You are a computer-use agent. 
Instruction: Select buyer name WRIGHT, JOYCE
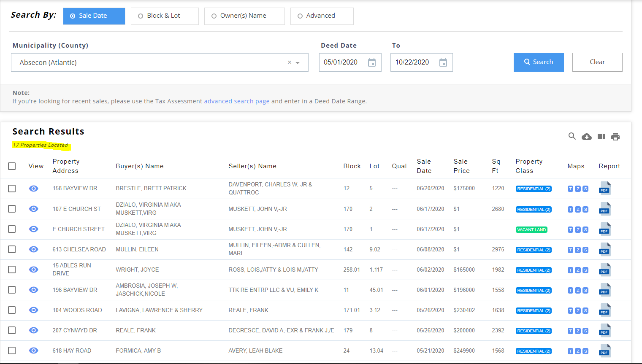click(137, 270)
